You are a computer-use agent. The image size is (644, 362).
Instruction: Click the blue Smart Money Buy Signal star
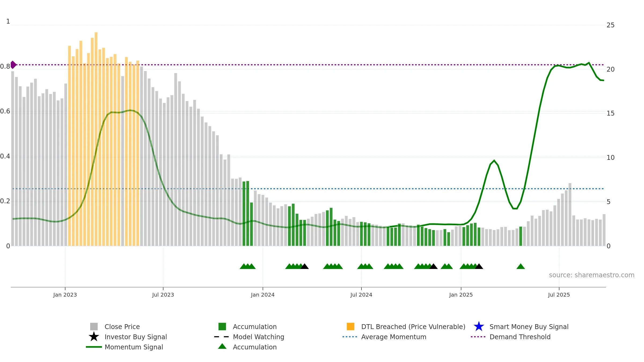[479, 327]
